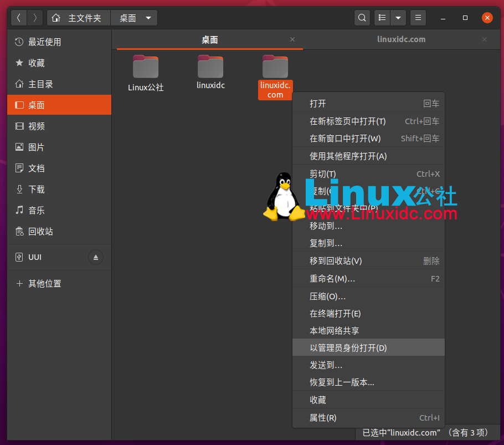Viewport: 504px width, 445px height.
Task: Open the view options dropdown arrow
Action: (x=398, y=17)
